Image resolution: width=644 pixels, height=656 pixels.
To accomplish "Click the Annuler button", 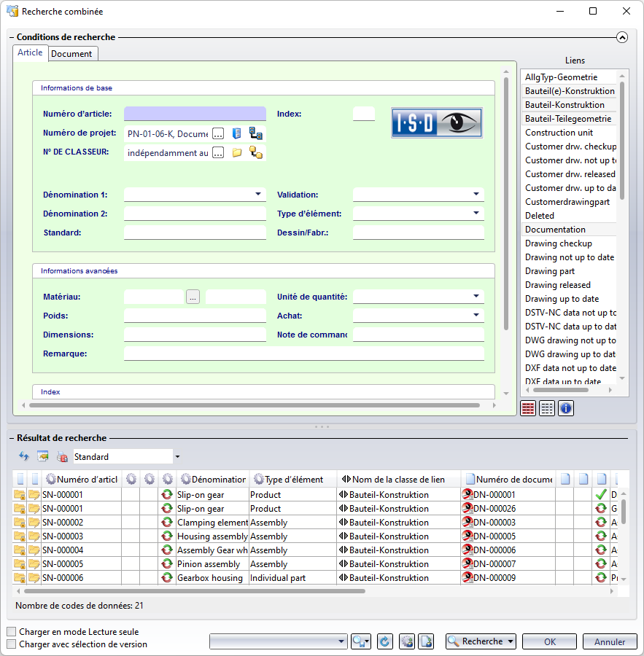I will pyautogui.click(x=610, y=641).
